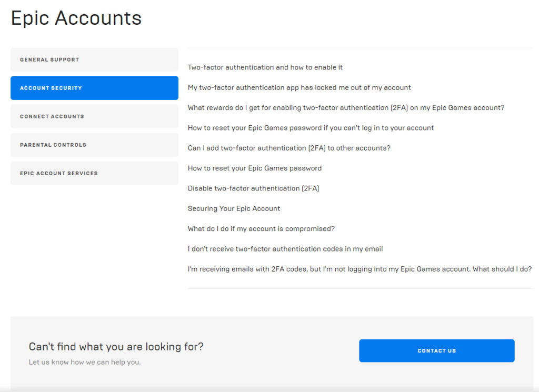This screenshot has width=539, height=392.
Task: View article on not receiving 2FA email codes
Action: 285,249
